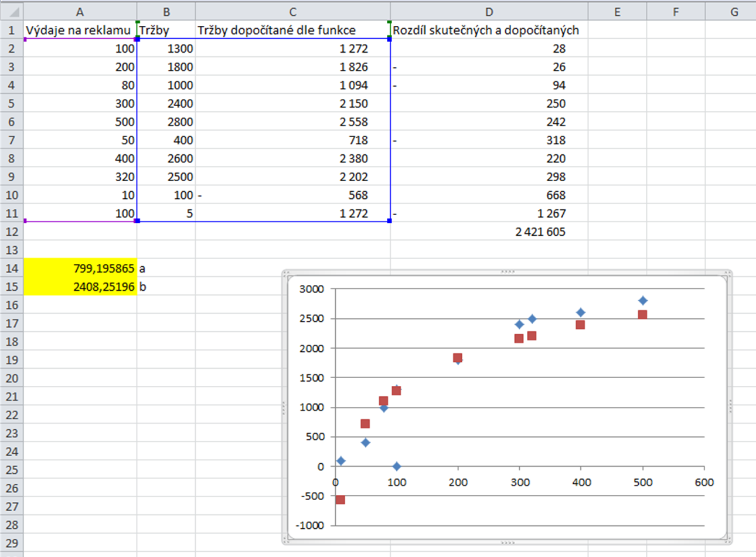The width and height of the screenshot is (756, 557).
Task: Select cell with value 1 826
Action: tap(293, 67)
